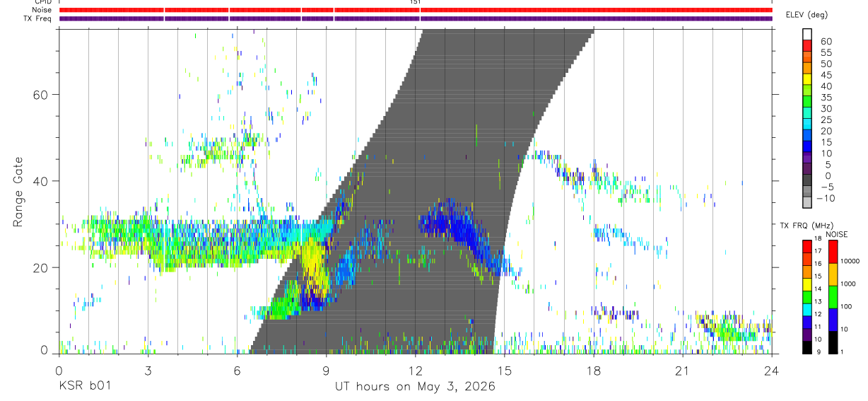Click the 'ELEV (deg)' legend title
The image size is (868, 401).
[x=807, y=15]
